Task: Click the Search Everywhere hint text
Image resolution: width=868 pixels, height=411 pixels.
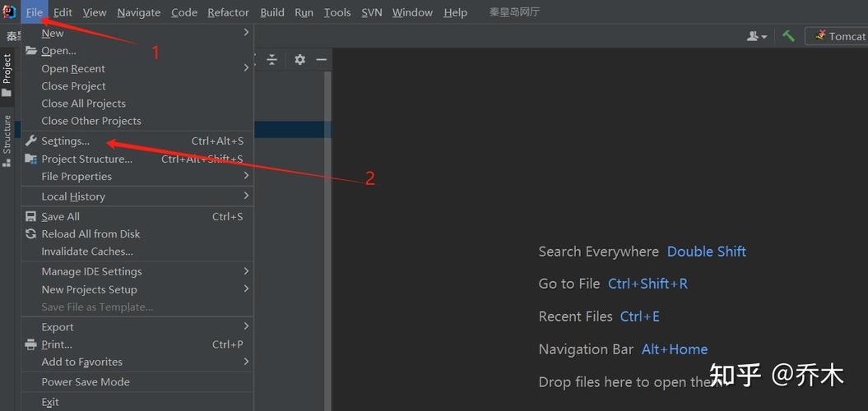Action: click(598, 252)
